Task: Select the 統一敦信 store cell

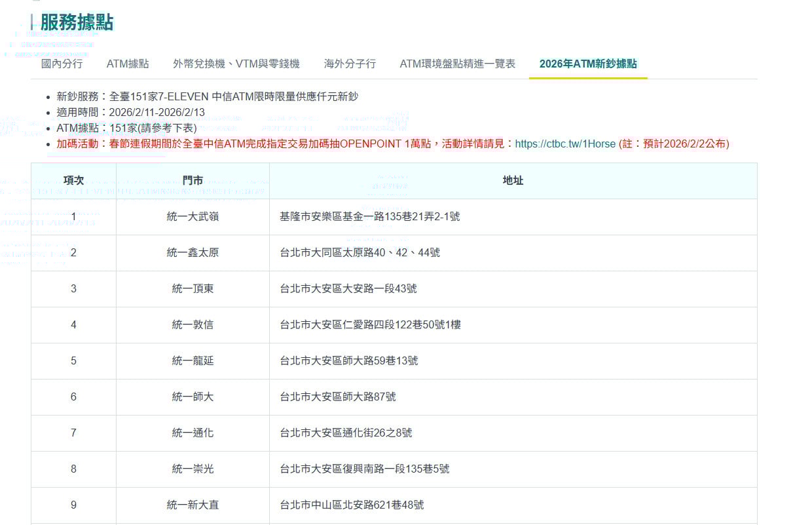Action: (193, 324)
